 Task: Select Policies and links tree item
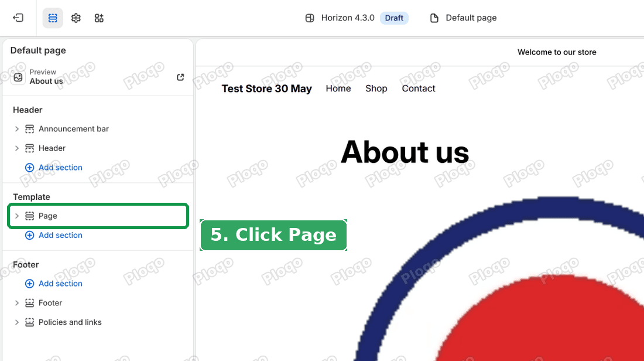click(x=70, y=322)
